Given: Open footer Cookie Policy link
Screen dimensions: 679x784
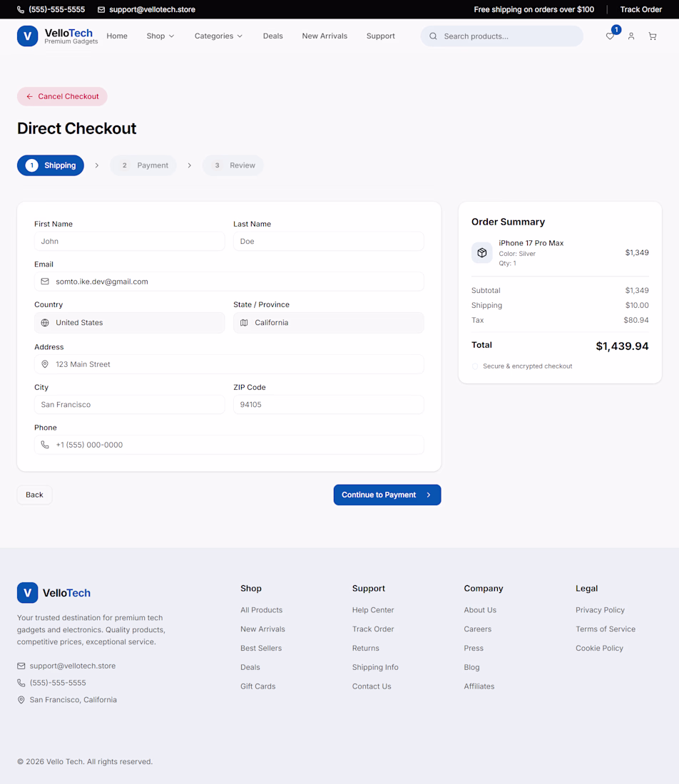Looking at the screenshot, I should [599, 648].
